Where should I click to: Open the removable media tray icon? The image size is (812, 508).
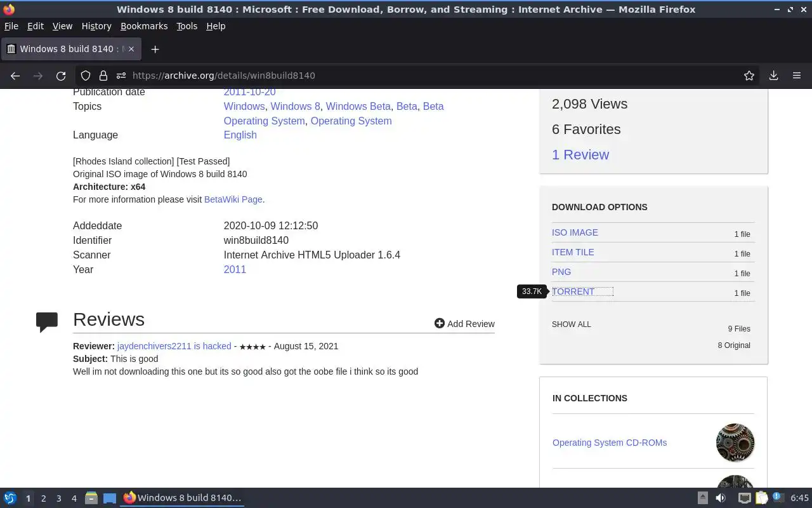[x=703, y=498]
